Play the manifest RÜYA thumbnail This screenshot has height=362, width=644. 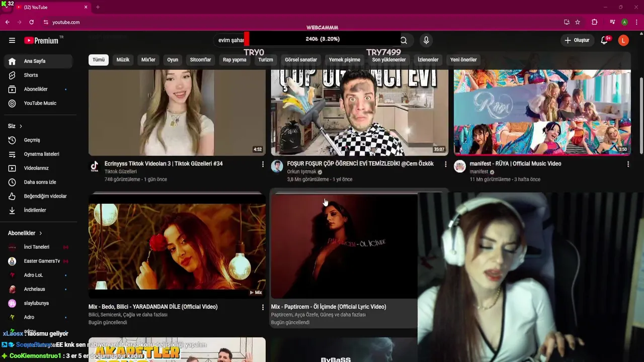542,113
